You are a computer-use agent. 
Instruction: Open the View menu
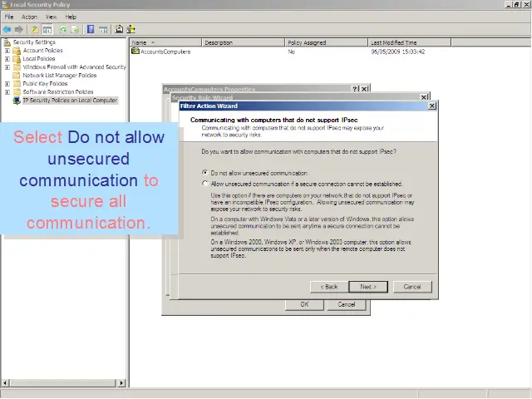coord(51,17)
